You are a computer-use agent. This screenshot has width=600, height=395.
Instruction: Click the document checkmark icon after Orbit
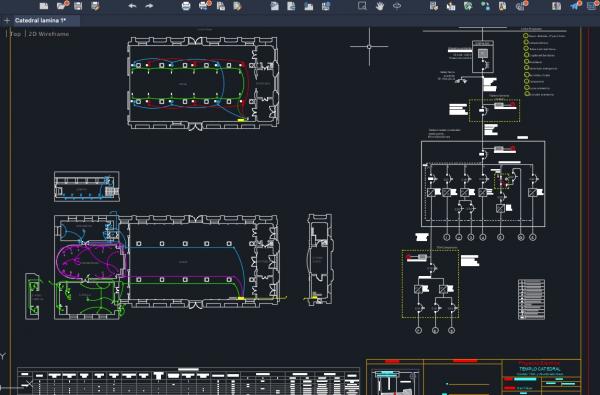(434, 6)
